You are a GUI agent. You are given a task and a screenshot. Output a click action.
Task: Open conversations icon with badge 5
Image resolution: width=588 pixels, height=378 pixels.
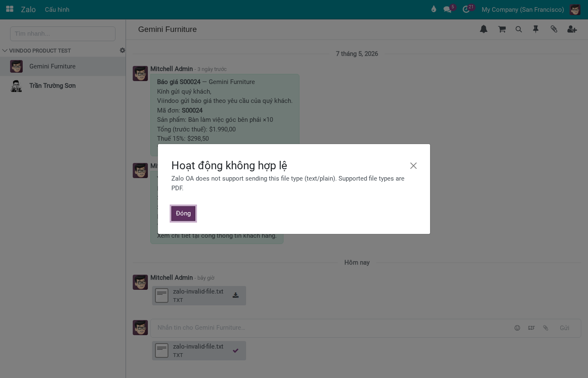(448, 9)
